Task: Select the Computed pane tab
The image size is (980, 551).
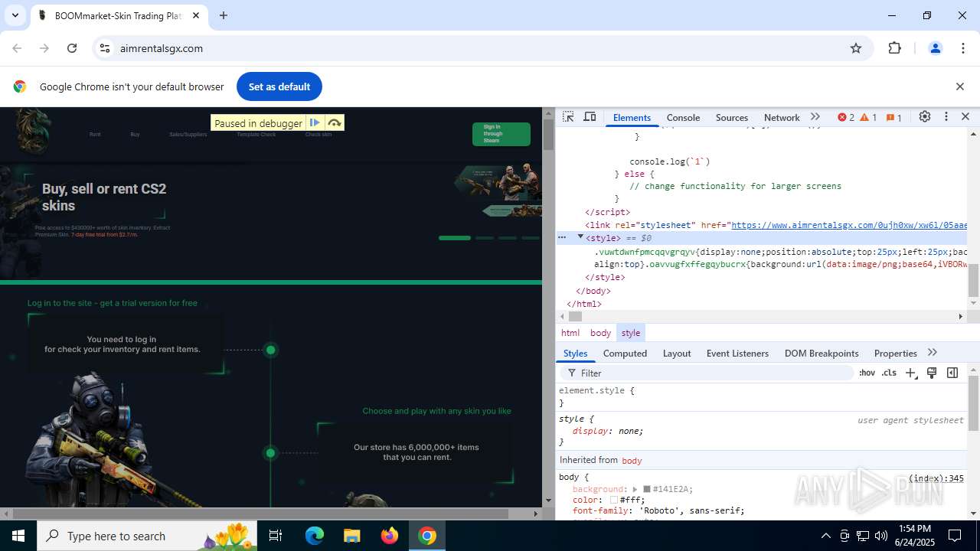Action: point(625,353)
